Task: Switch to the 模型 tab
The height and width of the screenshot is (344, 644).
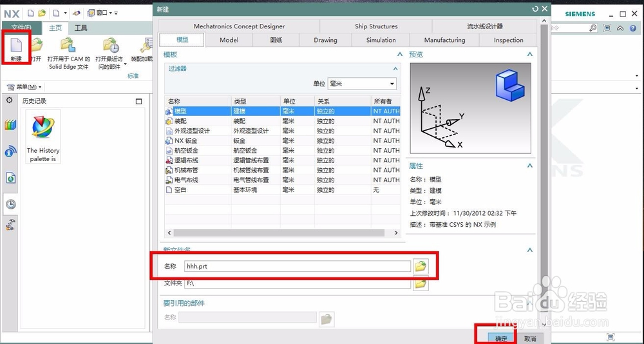Action: pyautogui.click(x=182, y=40)
